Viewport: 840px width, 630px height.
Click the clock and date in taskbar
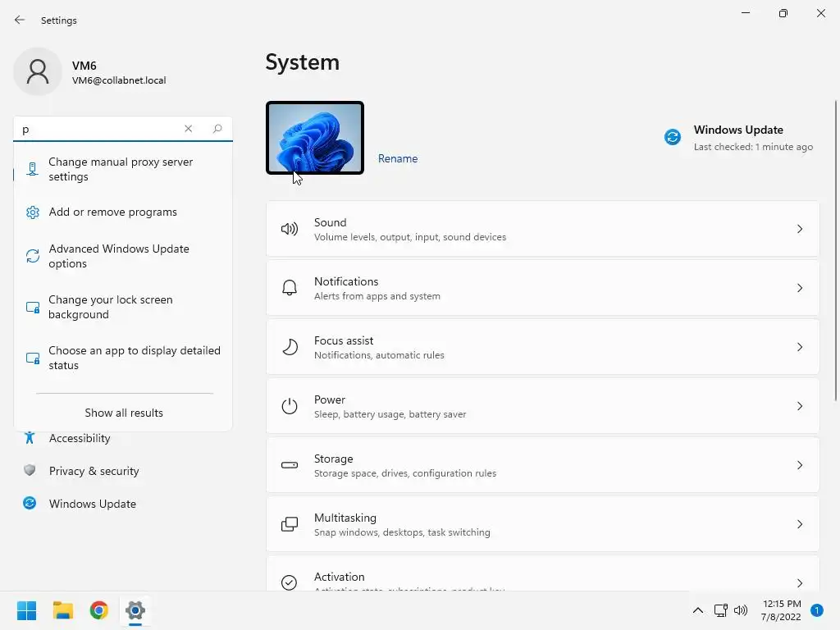coord(781,610)
